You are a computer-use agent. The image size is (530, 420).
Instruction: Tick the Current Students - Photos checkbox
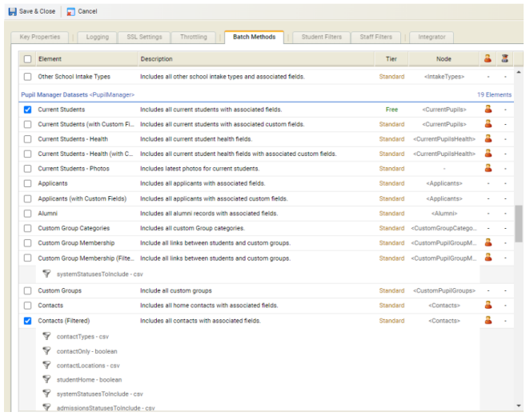pyautogui.click(x=28, y=169)
